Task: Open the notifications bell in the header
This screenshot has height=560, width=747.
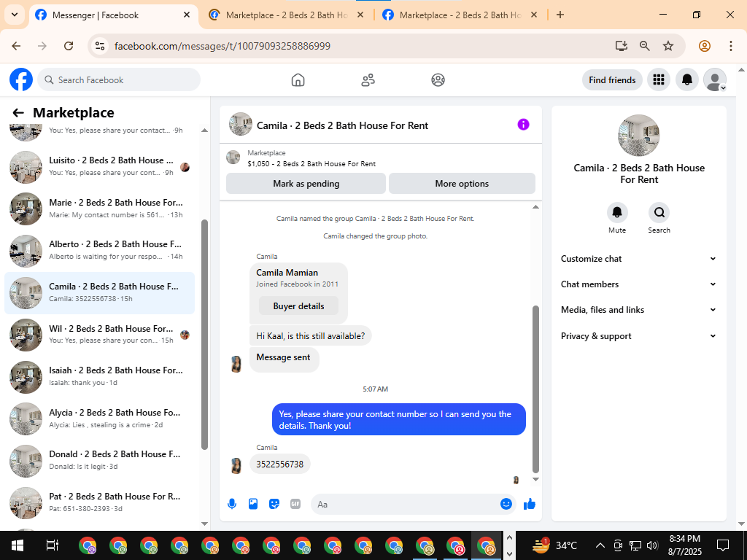Action: click(x=687, y=79)
